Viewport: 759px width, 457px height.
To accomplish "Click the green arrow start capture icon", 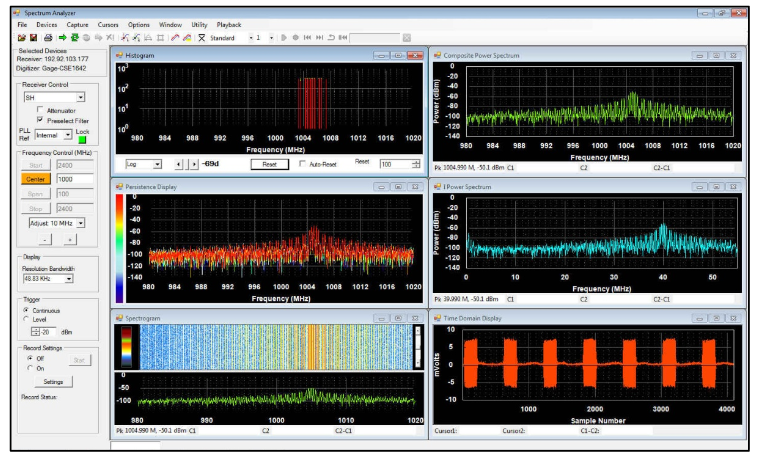I will [61, 37].
